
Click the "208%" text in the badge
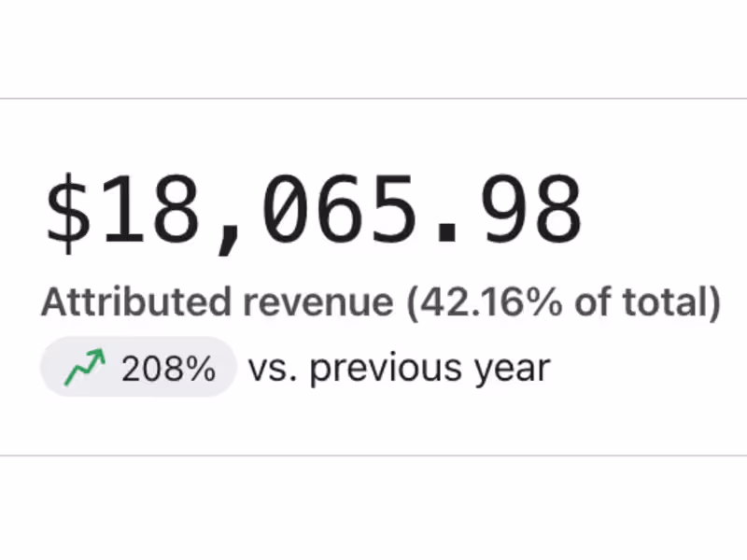[168, 370]
